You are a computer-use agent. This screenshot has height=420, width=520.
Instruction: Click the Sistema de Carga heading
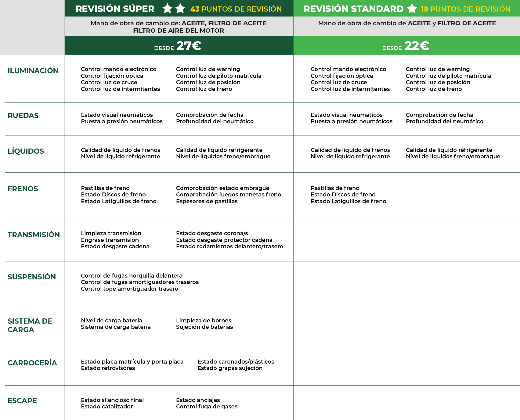point(30,325)
